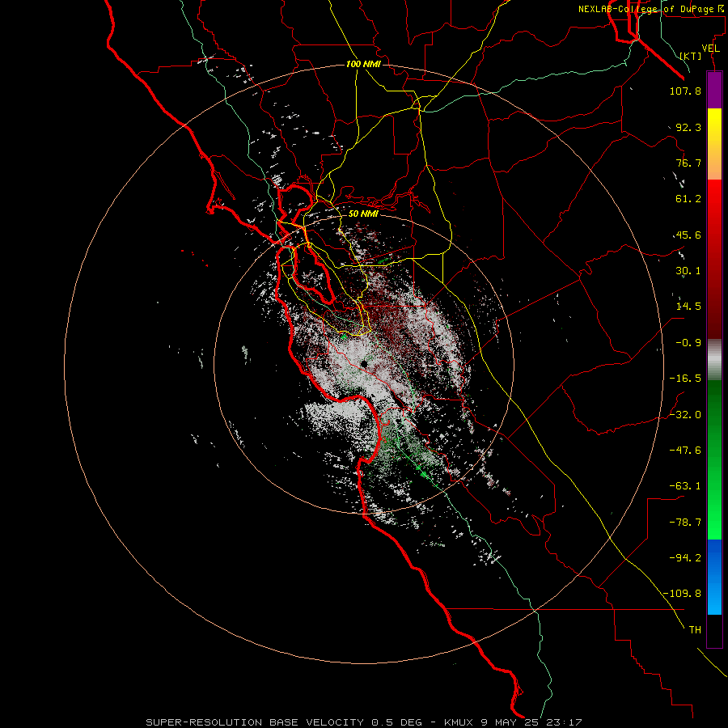
Task: Select the 107.8 velocity scale value
Action: point(685,91)
